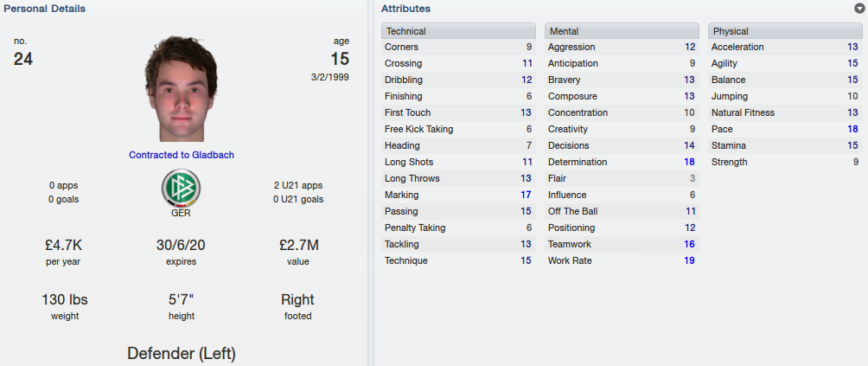This screenshot has height=366, width=868.
Task: Click the £2.7M value figure
Action: point(297,245)
